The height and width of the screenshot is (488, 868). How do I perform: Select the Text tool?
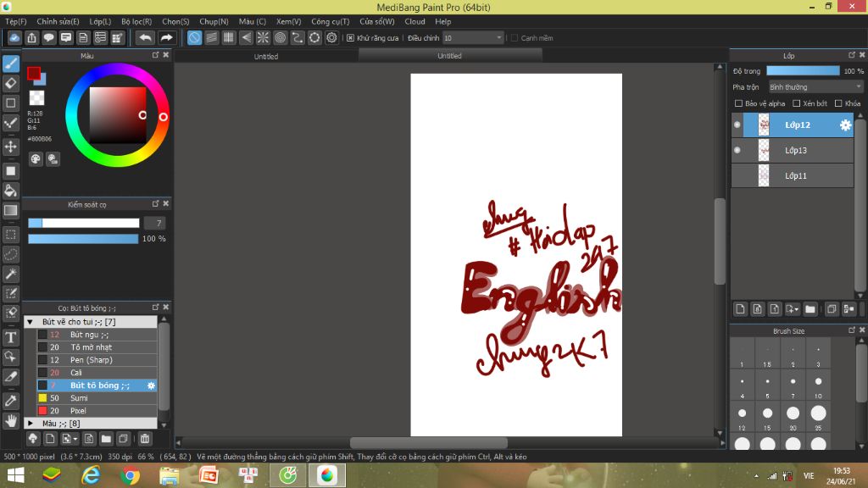[10, 337]
